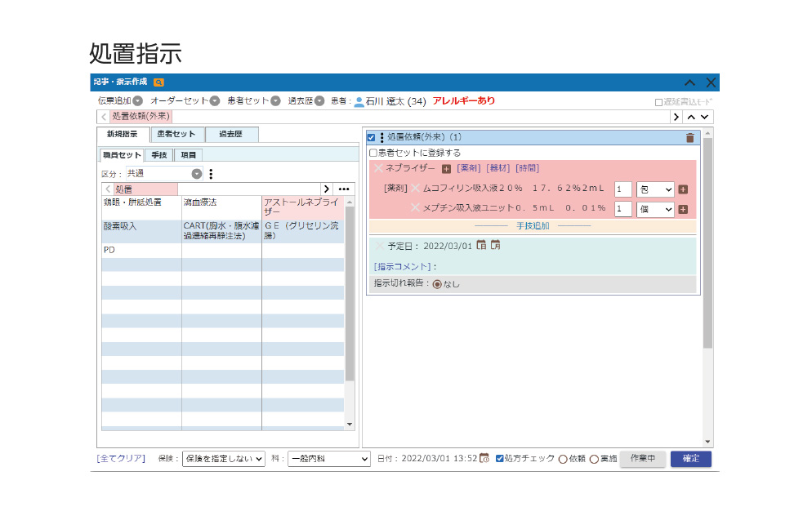Open the 保険 dropdown
The width and height of the screenshot is (812, 516).
pyautogui.click(x=223, y=459)
